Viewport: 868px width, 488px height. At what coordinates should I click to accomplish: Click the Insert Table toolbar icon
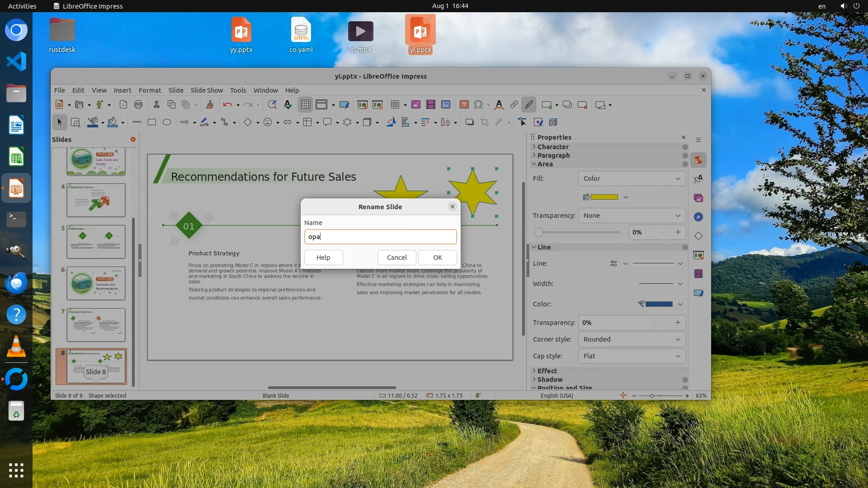[x=395, y=105]
